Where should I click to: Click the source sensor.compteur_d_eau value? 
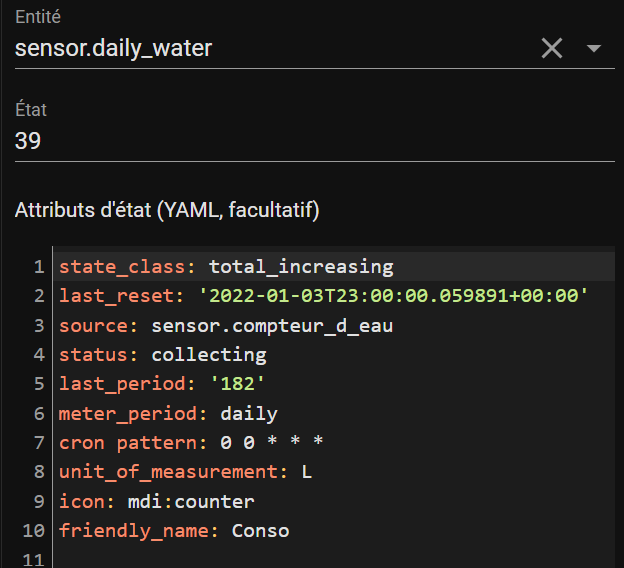point(272,326)
